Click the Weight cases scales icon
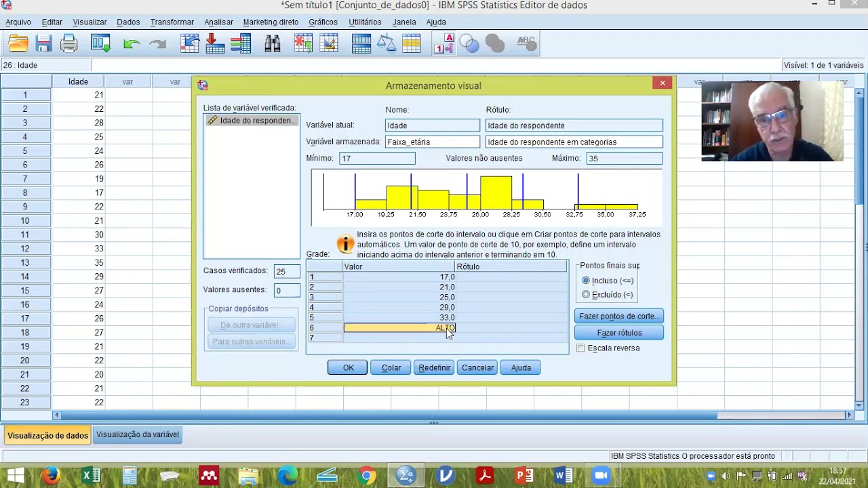The height and width of the screenshot is (488, 868). (386, 44)
